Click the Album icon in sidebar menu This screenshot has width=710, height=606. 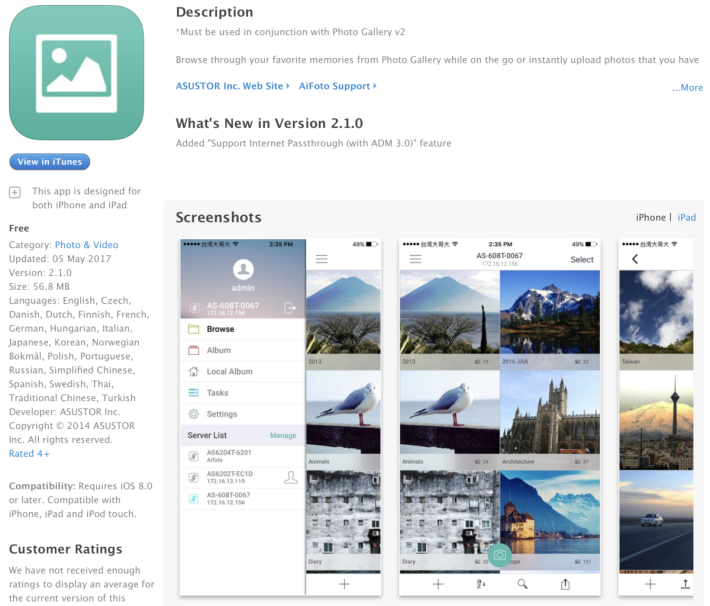[193, 350]
